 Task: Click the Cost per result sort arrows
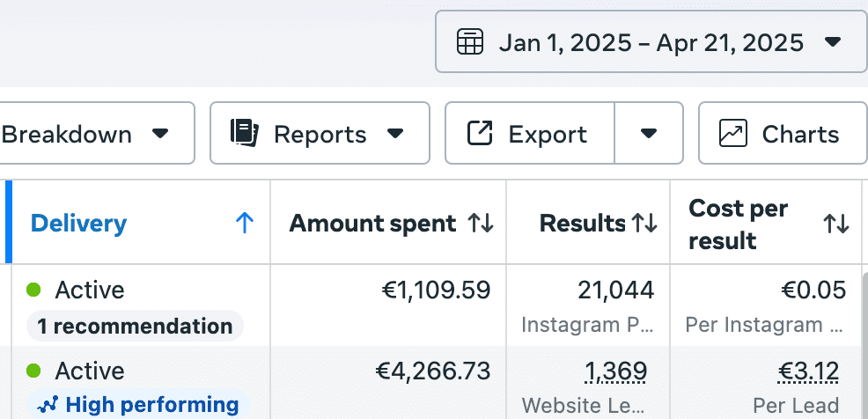coord(835,224)
